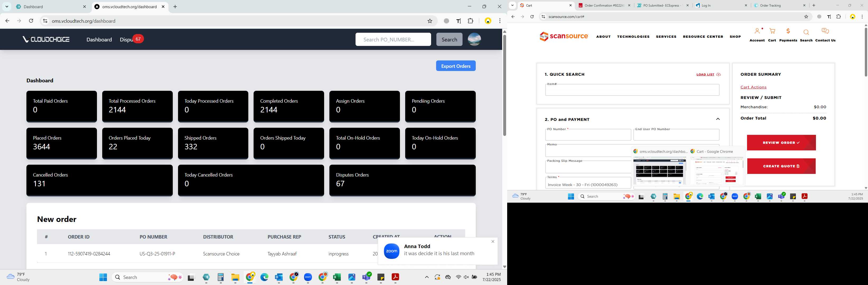Click the Export Orders button
868x285 pixels.
(x=456, y=66)
